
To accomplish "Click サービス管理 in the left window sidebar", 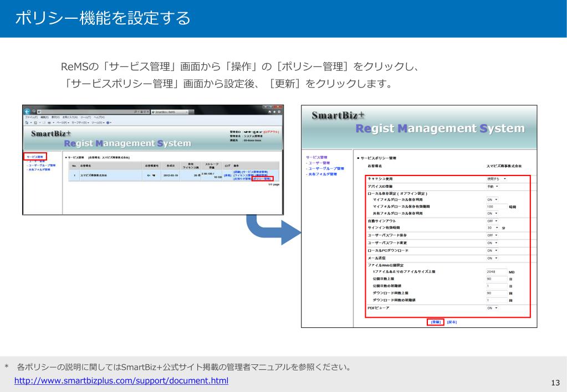I will pyautogui.click(x=35, y=157).
